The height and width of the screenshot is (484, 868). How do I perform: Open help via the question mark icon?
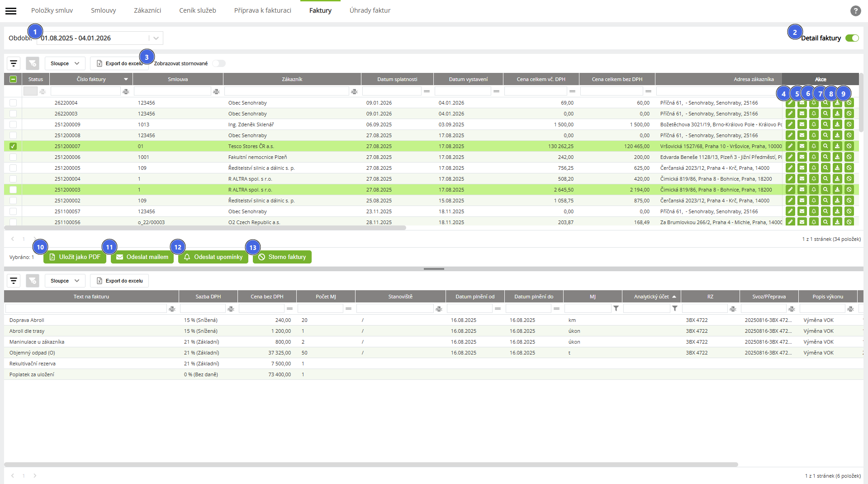(855, 11)
